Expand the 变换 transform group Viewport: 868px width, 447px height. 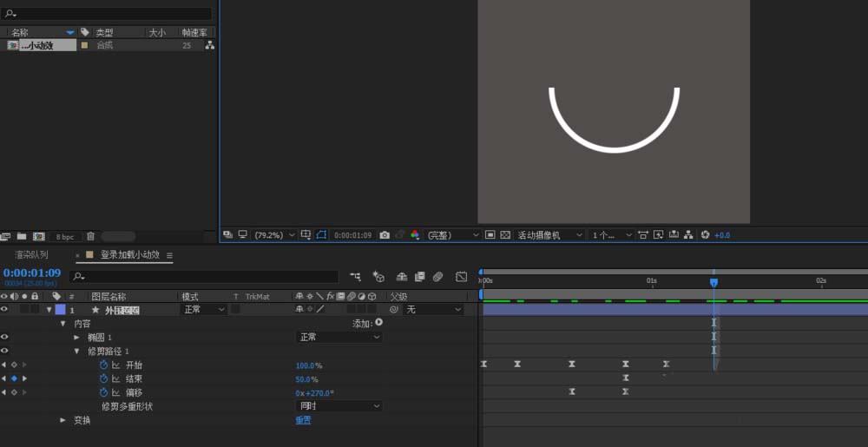click(x=62, y=420)
